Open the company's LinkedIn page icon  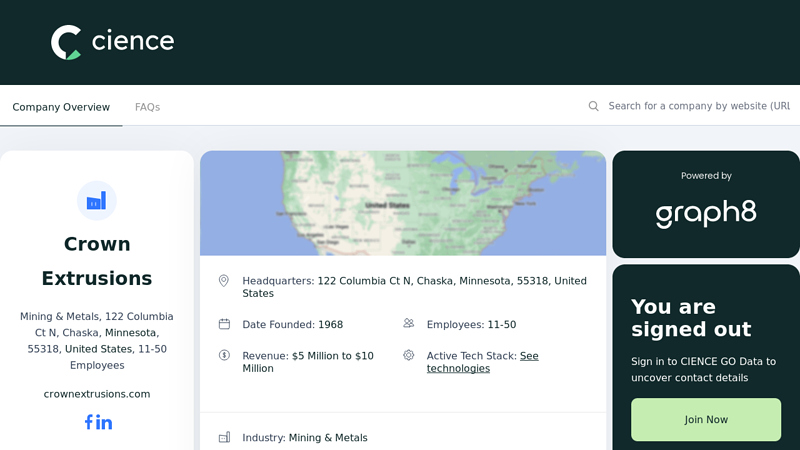click(105, 422)
